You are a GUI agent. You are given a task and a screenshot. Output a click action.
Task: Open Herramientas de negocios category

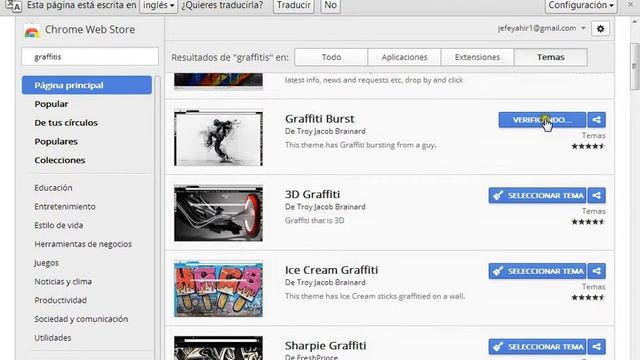click(x=83, y=244)
